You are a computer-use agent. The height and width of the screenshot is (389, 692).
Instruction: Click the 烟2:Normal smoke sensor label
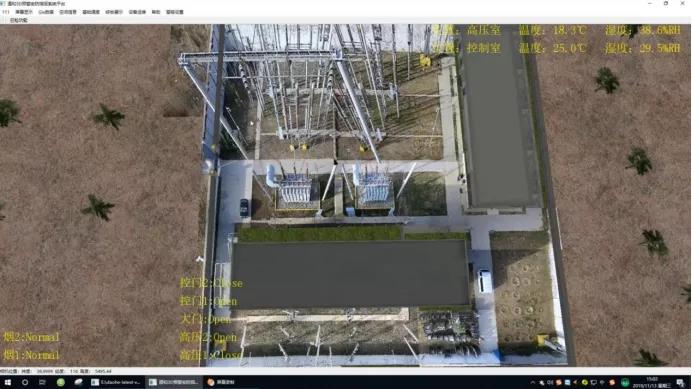pos(31,337)
